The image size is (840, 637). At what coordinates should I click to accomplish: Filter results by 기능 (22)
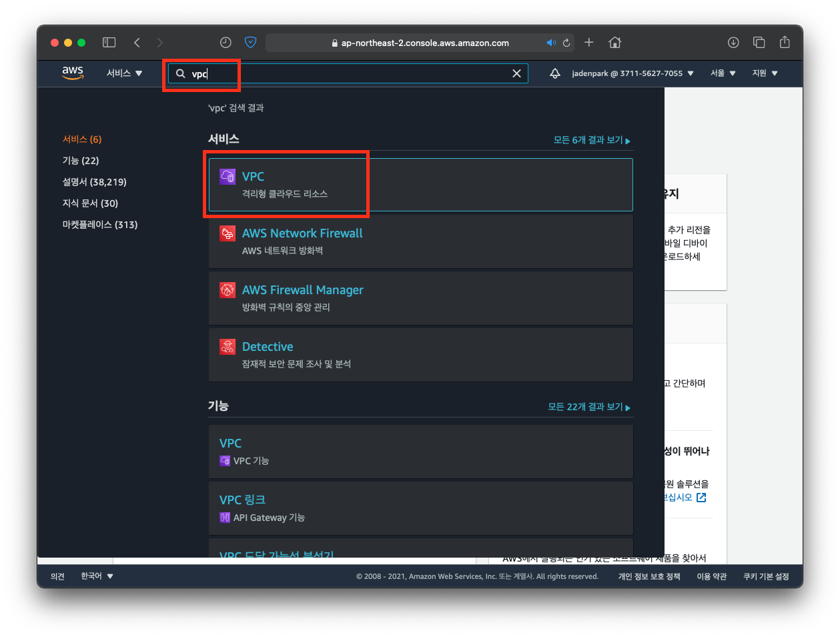tap(81, 161)
